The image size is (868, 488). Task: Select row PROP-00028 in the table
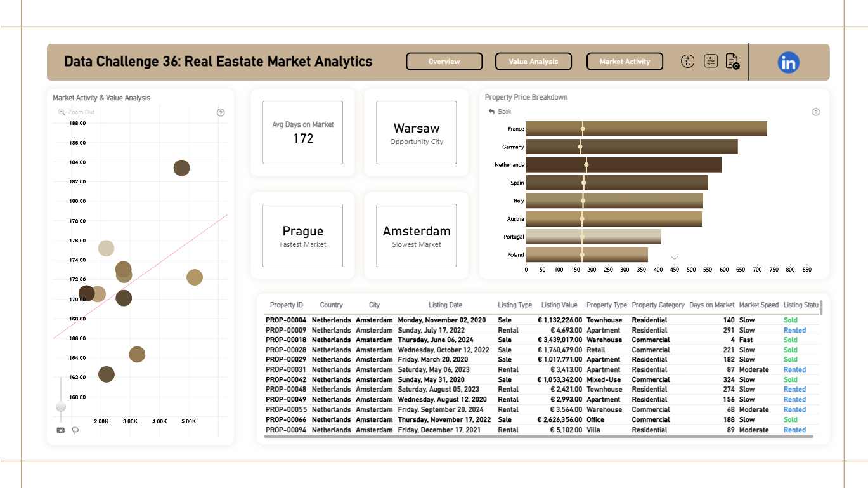coord(542,350)
